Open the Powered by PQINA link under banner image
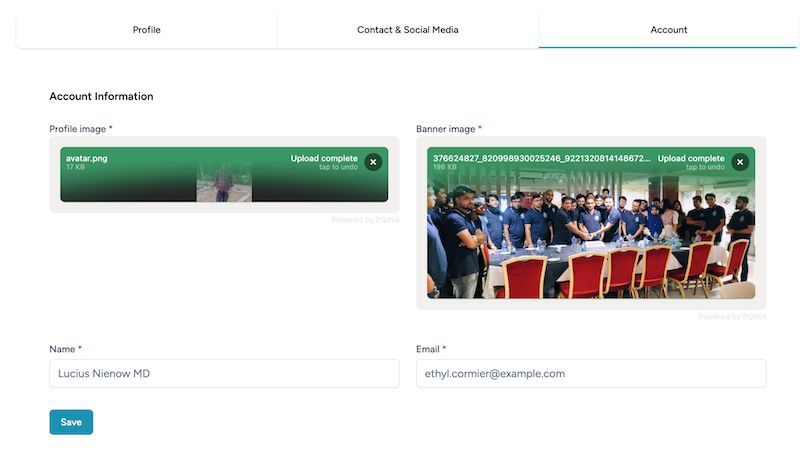This screenshot has width=800, height=467. point(732,317)
